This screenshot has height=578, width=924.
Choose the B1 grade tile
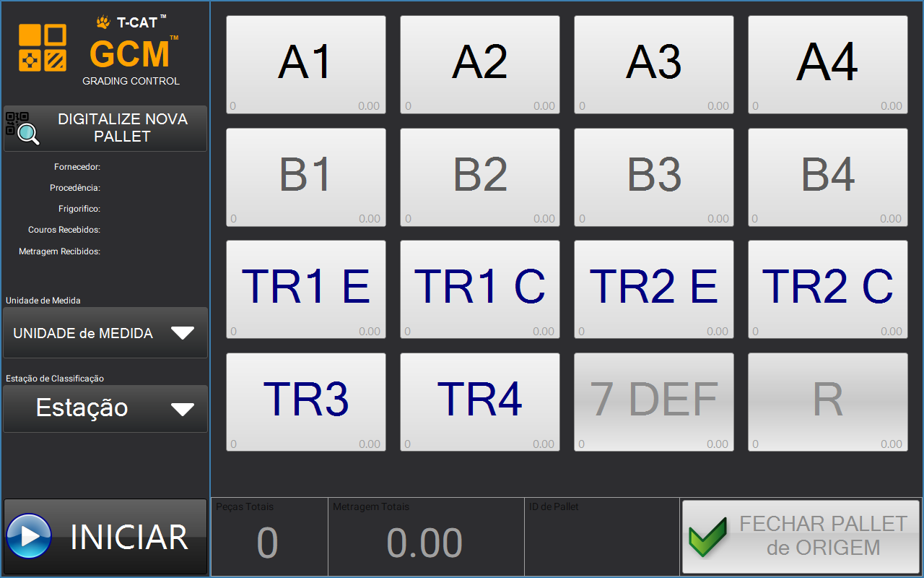[x=306, y=178]
